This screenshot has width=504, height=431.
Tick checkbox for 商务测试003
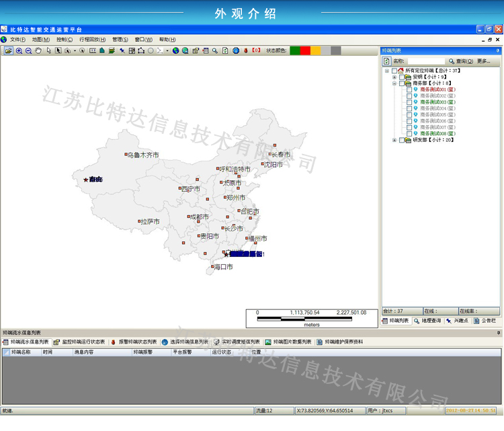point(409,102)
